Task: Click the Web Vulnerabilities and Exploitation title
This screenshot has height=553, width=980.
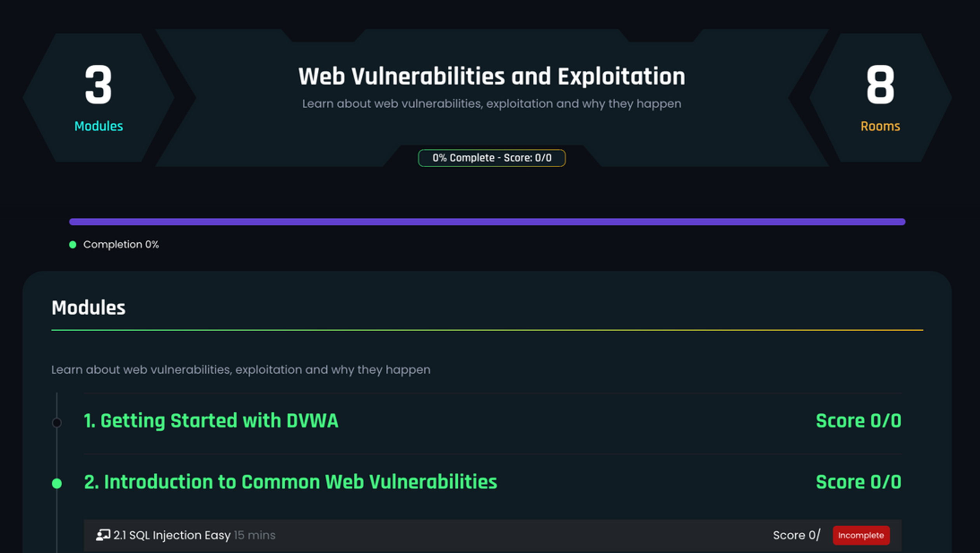Action: (492, 76)
